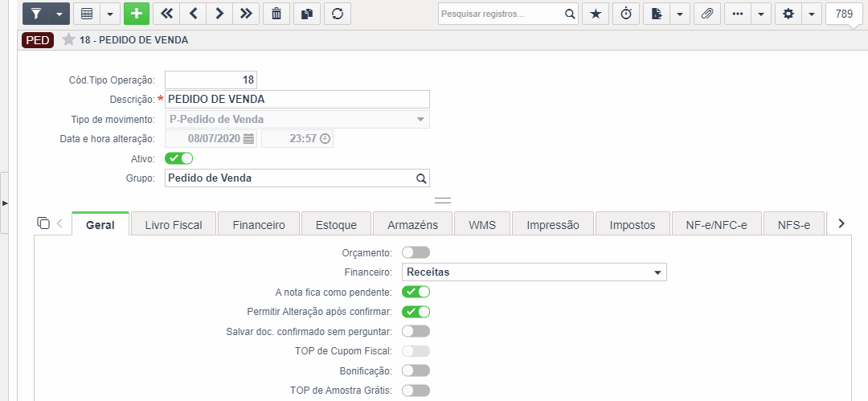Go to the previous record

(x=193, y=14)
